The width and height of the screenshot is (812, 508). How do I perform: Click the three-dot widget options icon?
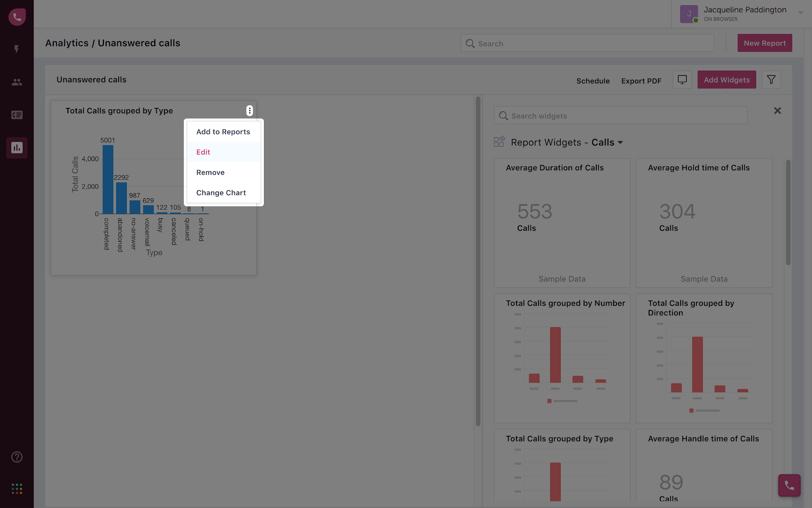(x=250, y=111)
